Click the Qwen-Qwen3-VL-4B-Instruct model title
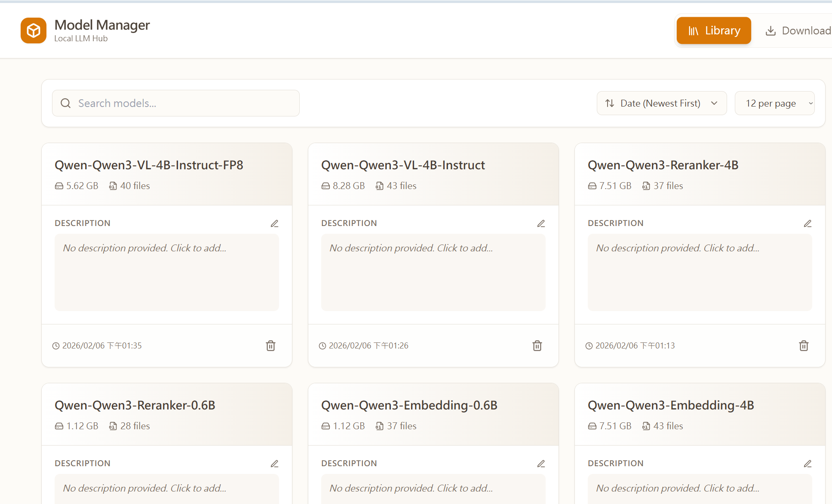This screenshot has width=832, height=504. [x=403, y=165]
